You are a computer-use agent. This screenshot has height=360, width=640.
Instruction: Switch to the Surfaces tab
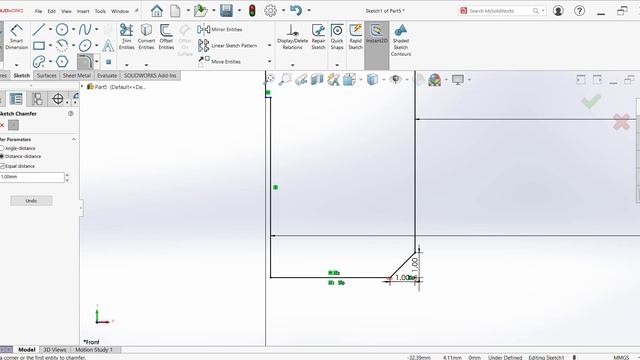coord(47,76)
